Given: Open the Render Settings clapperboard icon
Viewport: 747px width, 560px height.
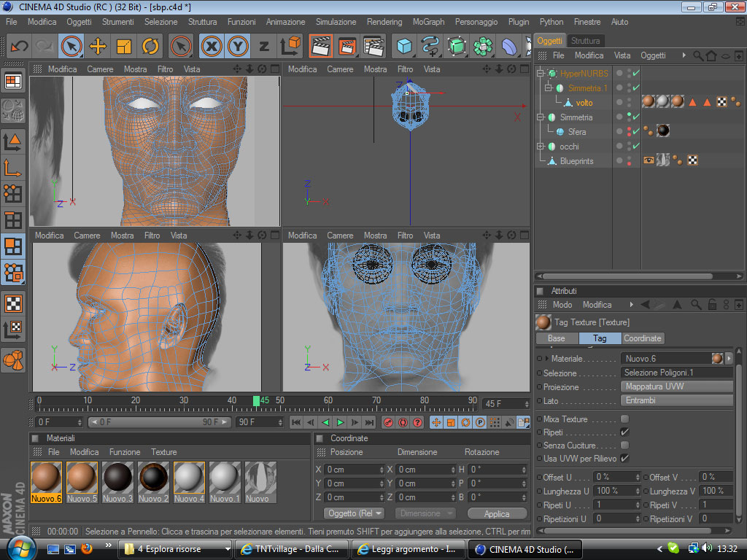Looking at the screenshot, I should tap(373, 46).
